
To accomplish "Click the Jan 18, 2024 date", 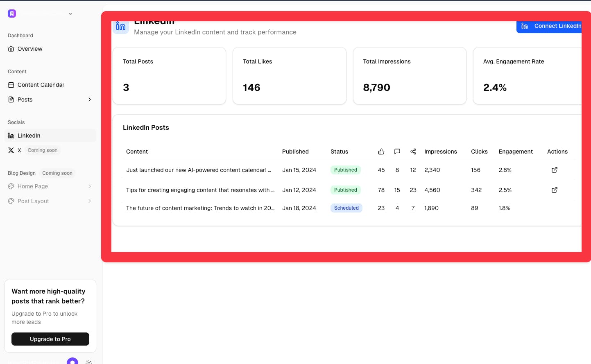I will [299, 208].
